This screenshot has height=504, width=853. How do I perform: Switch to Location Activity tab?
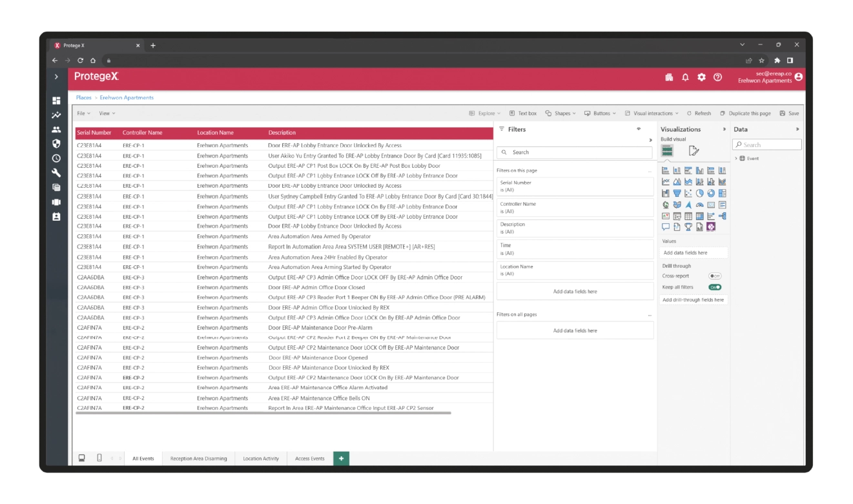pos(261,458)
